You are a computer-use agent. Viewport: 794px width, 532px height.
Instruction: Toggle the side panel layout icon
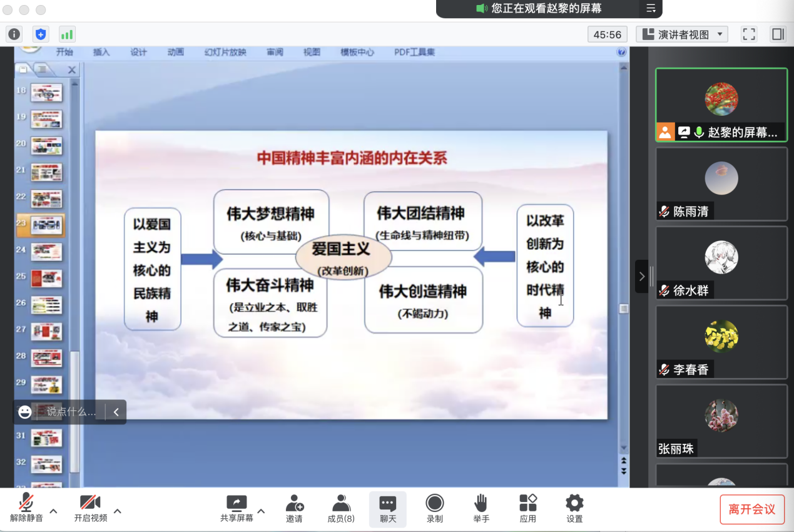point(778,34)
